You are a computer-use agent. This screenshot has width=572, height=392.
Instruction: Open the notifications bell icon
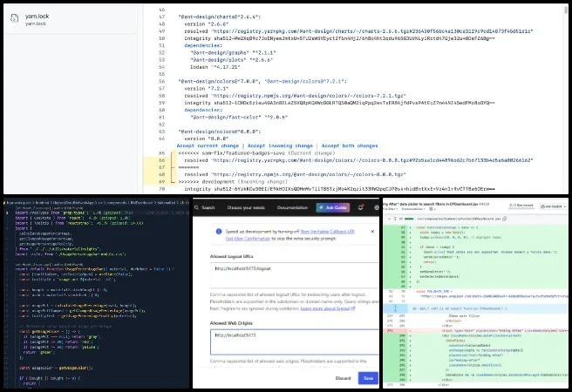tap(360, 207)
